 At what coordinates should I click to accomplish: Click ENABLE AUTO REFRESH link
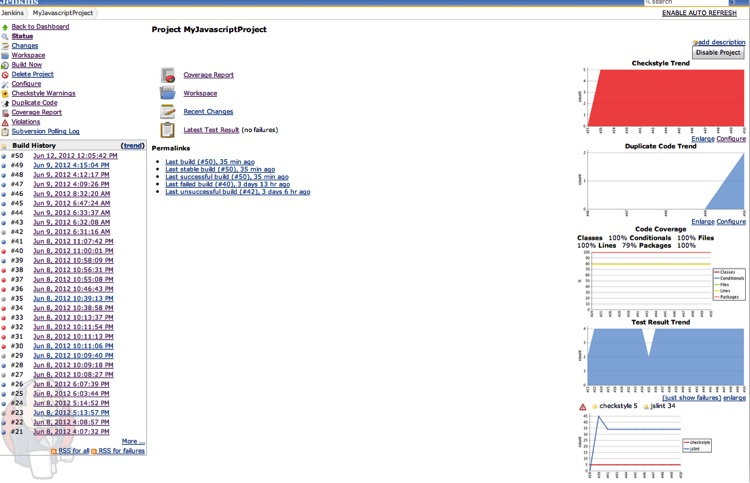(699, 13)
